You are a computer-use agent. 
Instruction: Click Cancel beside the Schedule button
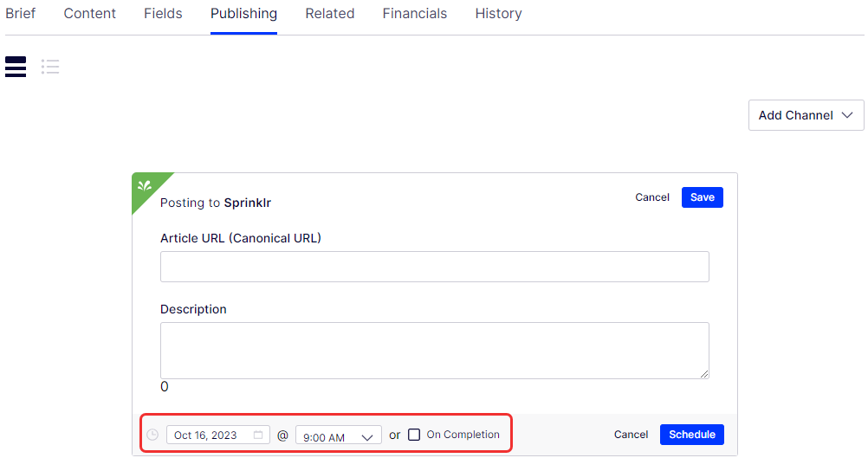[x=631, y=435]
